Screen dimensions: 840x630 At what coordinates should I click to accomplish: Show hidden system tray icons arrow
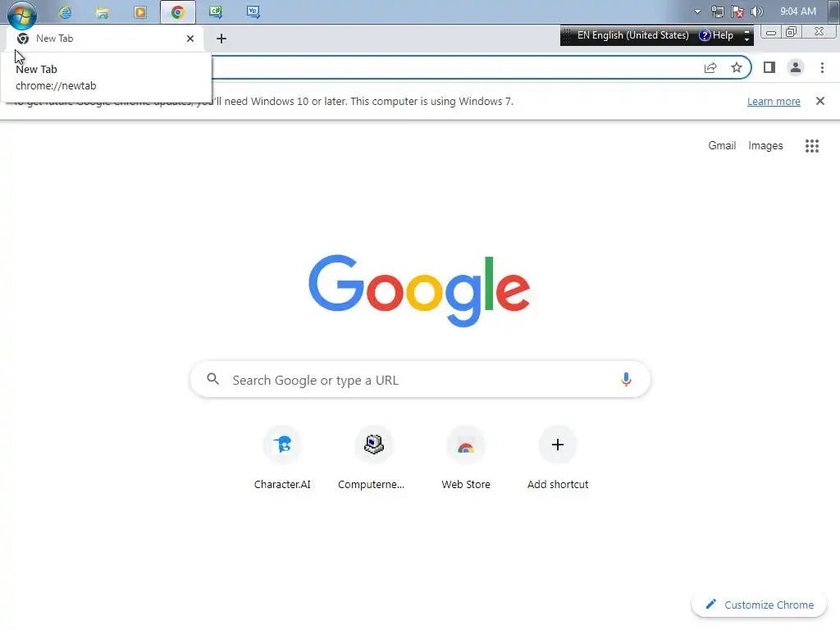(x=697, y=11)
